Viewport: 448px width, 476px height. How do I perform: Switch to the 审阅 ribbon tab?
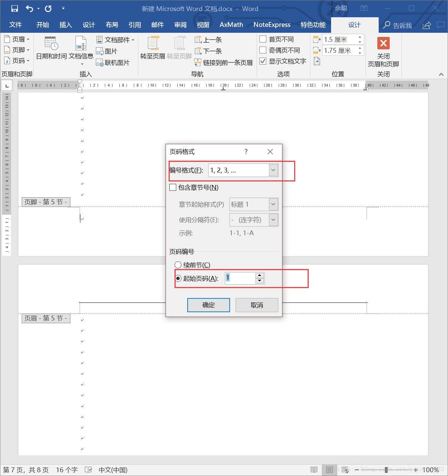180,25
